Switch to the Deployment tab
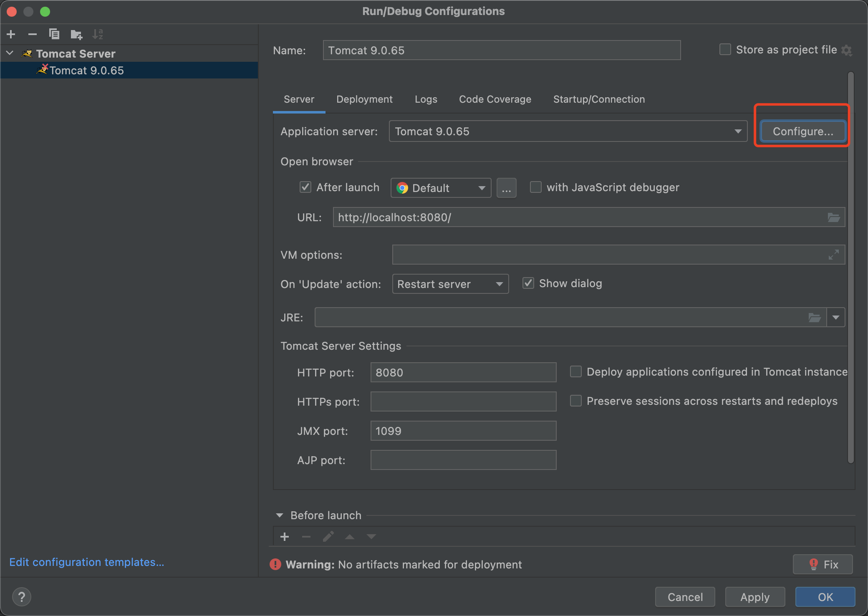Viewport: 868px width, 616px height. coord(364,99)
